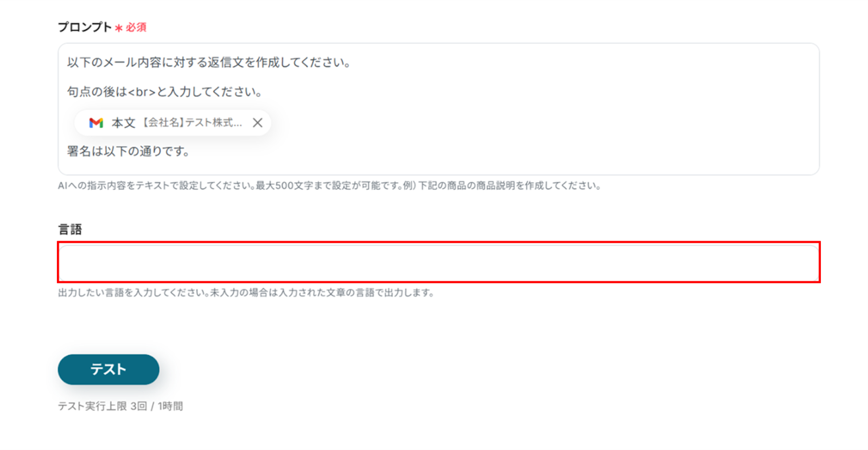Click the 例) 下記の商品の商品説明 example text
The image size is (868, 450).
click(502, 185)
